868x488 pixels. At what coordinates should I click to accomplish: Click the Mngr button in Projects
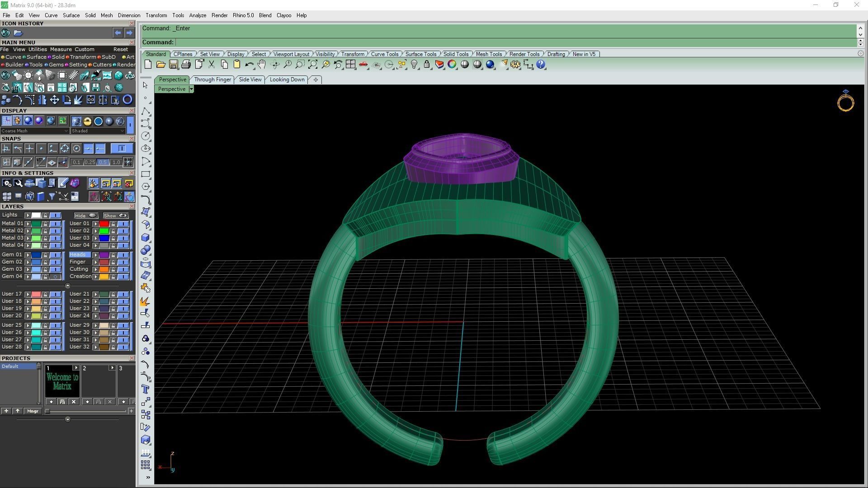click(33, 411)
